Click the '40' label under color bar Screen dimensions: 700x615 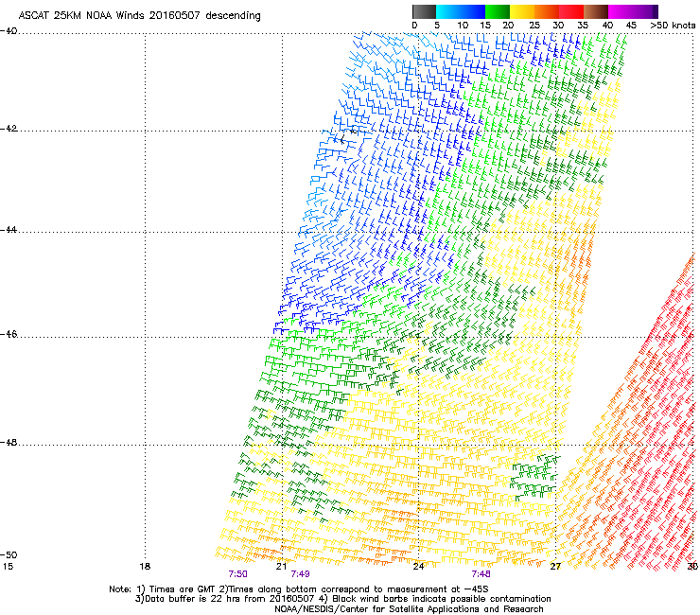[x=607, y=26]
